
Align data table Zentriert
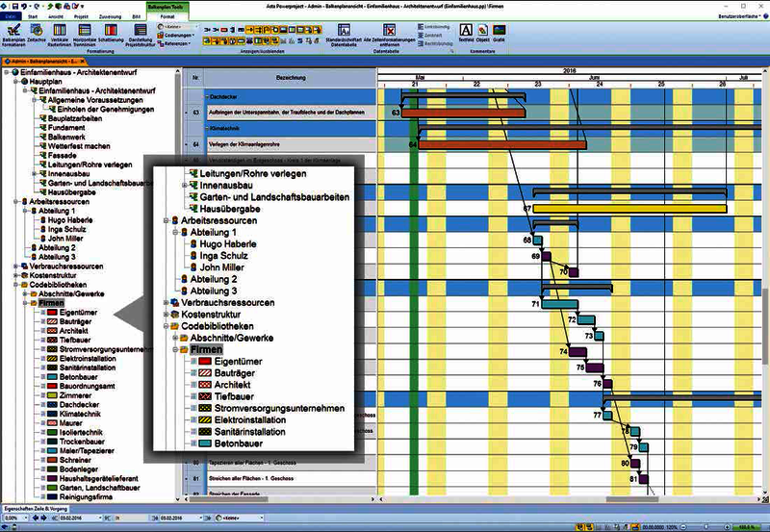click(x=430, y=36)
